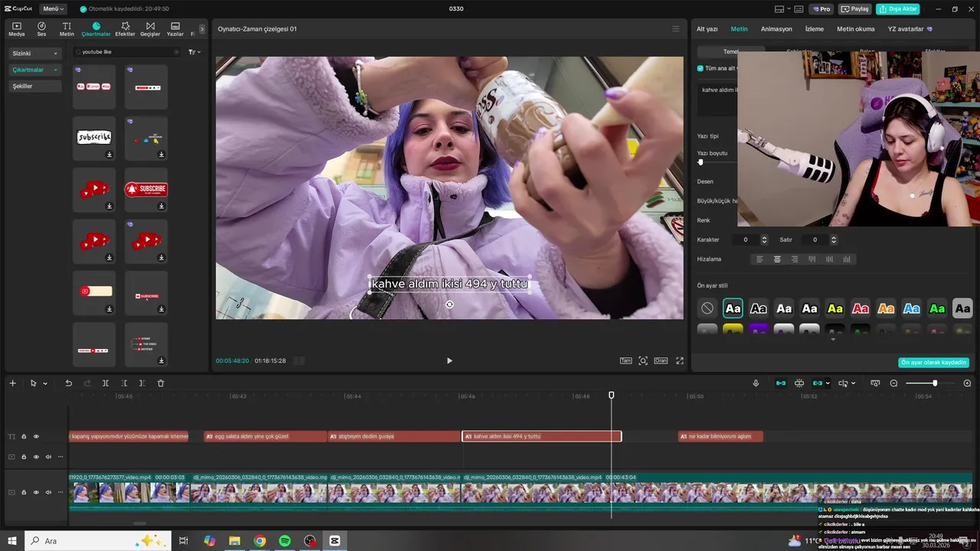The height and width of the screenshot is (551, 980).
Task: Click the Tam quality button in player
Action: tap(626, 360)
